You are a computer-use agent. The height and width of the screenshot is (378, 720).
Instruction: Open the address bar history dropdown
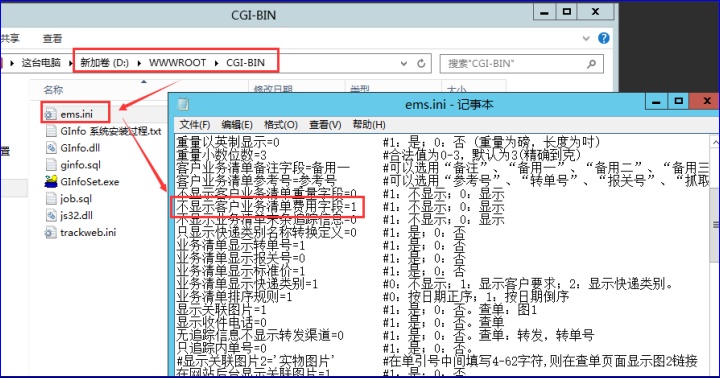tap(404, 63)
